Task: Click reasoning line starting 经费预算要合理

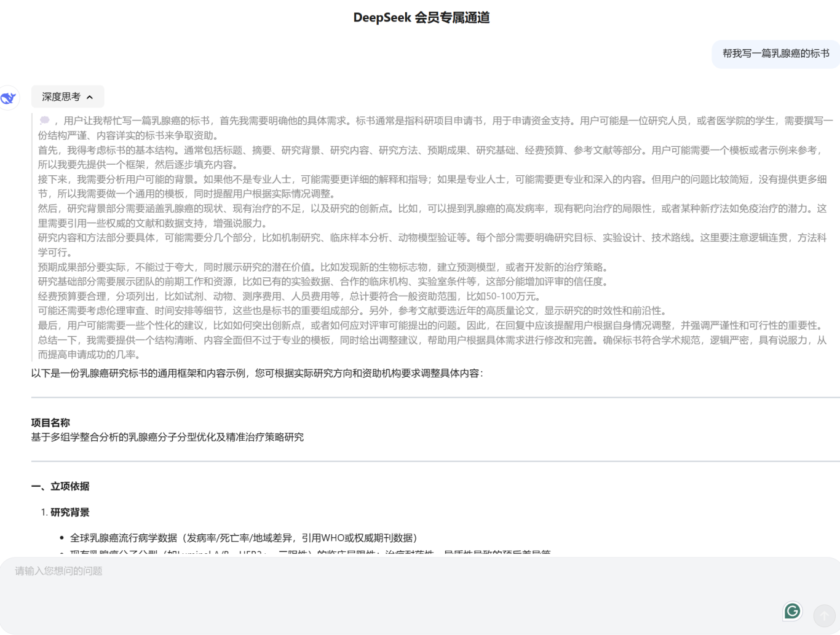Action: [x=290, y=296]
